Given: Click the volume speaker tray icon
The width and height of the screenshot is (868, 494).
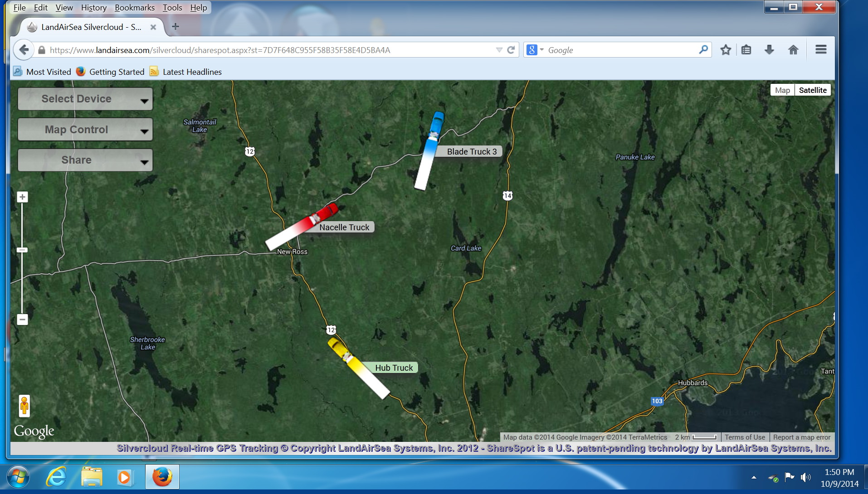Looking at the screenshot, I should pyautogui.click(x=805, y=477).
